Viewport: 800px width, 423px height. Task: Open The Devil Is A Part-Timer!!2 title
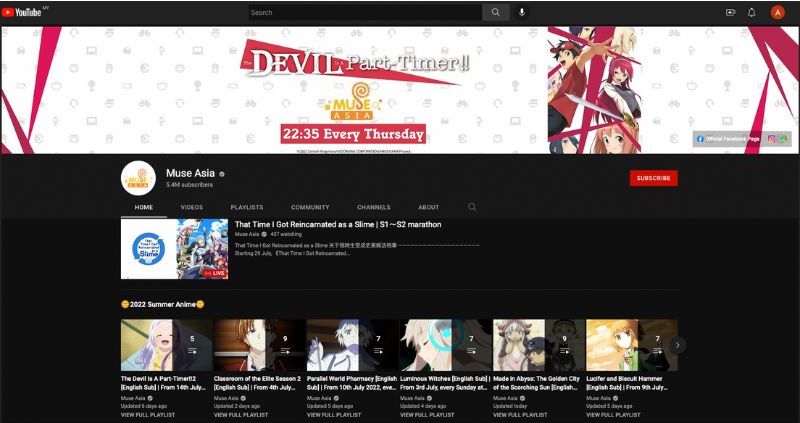click(x=164, y=383)
